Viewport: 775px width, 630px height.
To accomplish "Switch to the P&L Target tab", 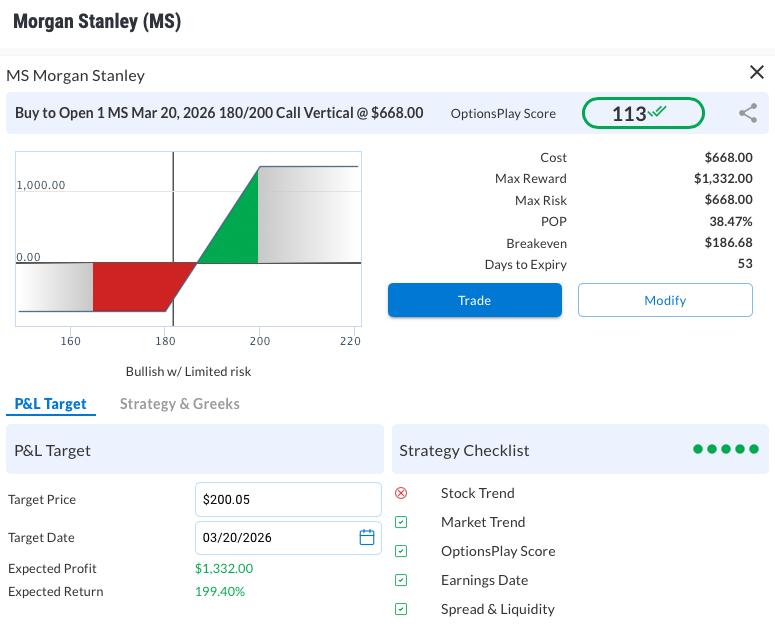I will (50, 404).
